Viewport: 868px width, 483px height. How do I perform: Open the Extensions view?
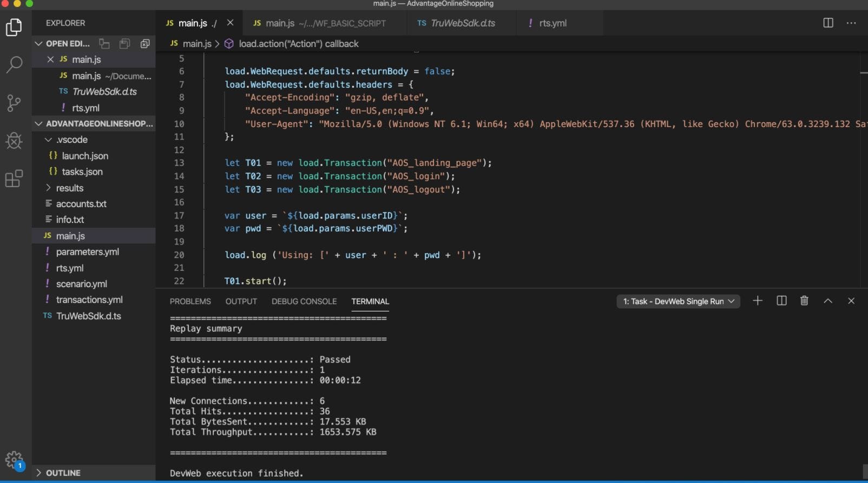pyautogui.click(x=14, y=178)
